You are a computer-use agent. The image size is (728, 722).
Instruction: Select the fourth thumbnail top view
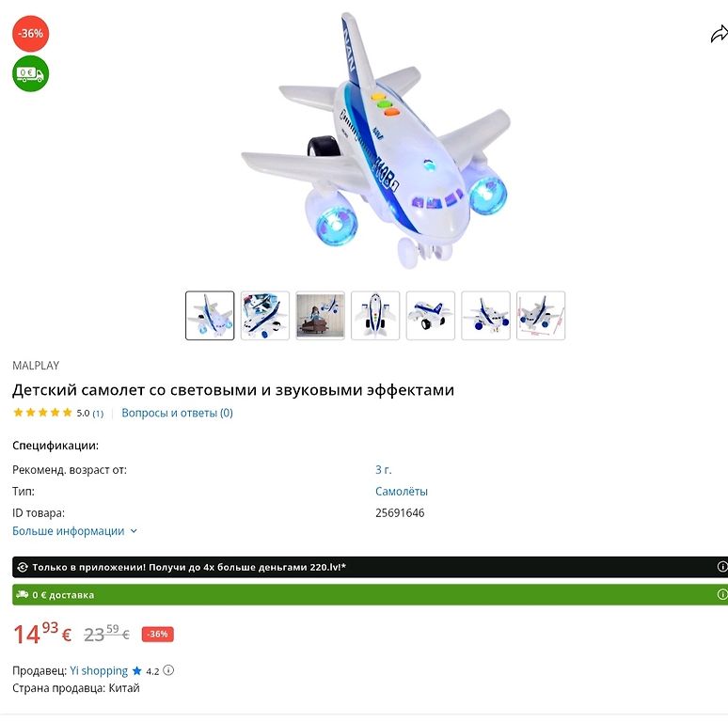[375, 316]
